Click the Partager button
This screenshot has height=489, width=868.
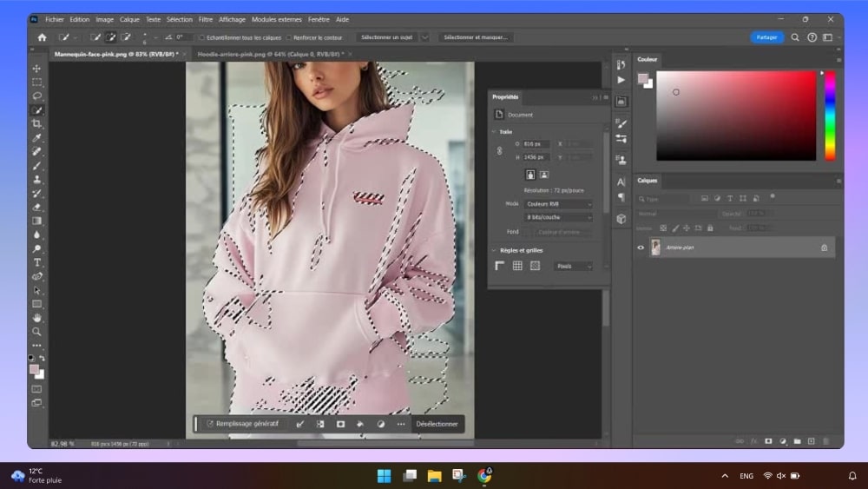(x=766, y=37)
